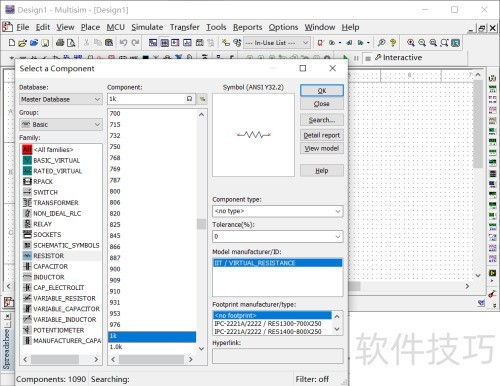
Task: Click the Print preview icon
Action: [71, 43]
